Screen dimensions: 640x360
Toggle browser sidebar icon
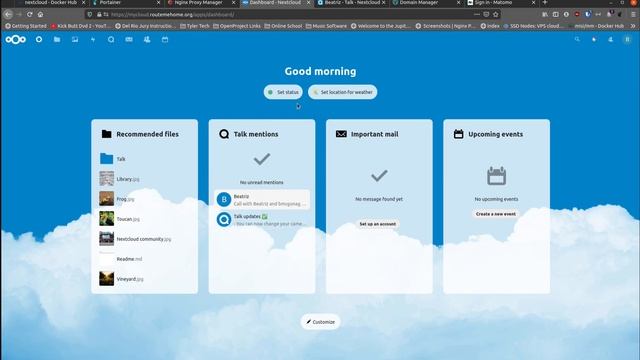point(556,14)
